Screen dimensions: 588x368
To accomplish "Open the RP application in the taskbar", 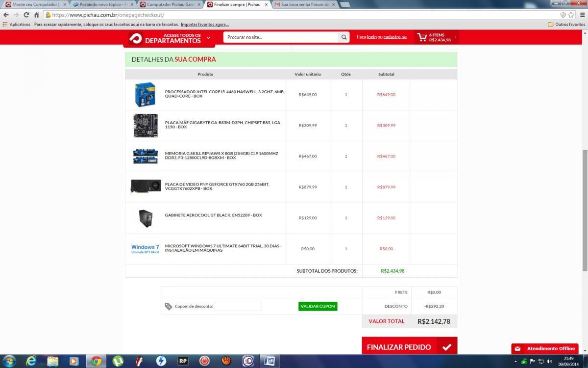I will [183, 361].
